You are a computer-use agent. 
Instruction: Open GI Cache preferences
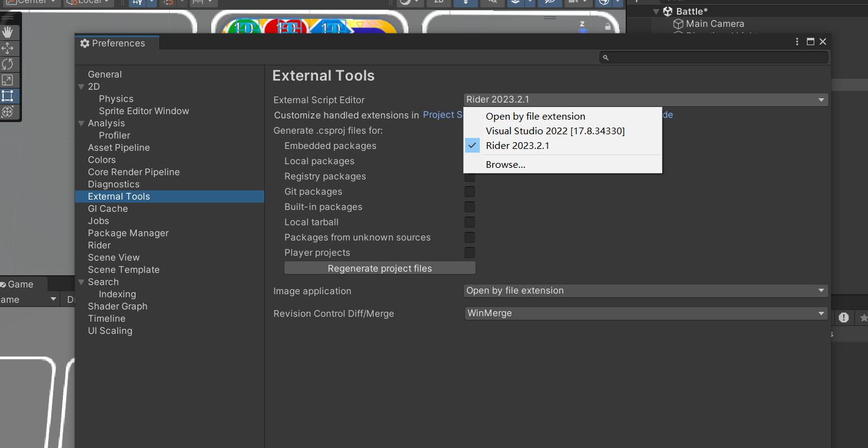107,209
